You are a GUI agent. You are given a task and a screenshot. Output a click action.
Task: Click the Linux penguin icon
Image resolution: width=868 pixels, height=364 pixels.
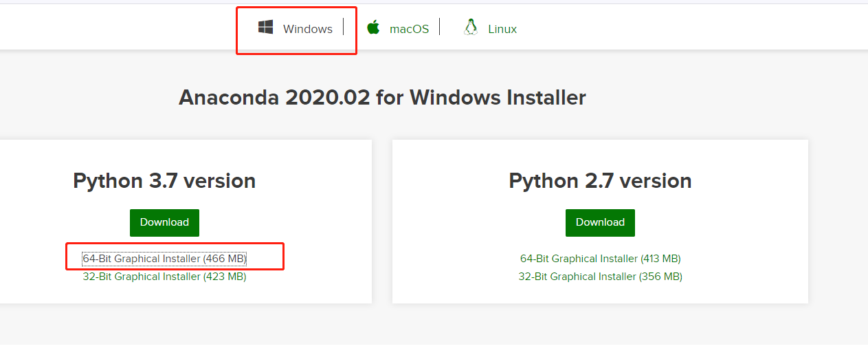click(x=471, y=28)
